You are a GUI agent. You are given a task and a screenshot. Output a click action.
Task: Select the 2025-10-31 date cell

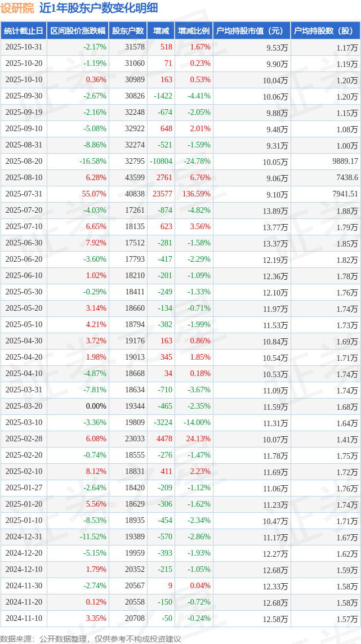click(x=24, y=47)
